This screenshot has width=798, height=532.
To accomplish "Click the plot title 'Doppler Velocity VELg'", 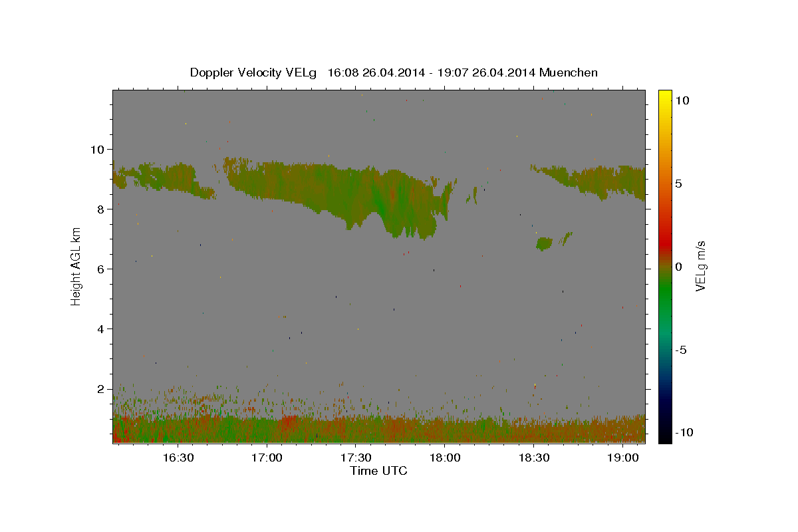I will point(255,72).
